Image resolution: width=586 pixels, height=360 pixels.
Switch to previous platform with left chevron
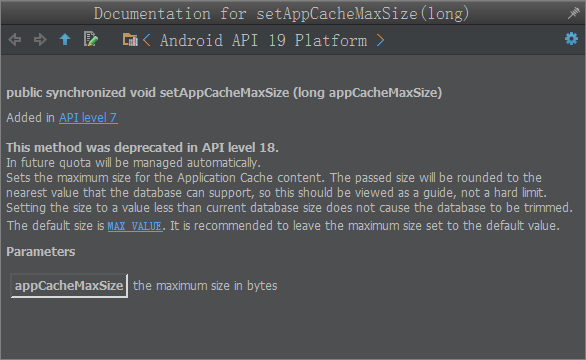[x=147, y=40]
